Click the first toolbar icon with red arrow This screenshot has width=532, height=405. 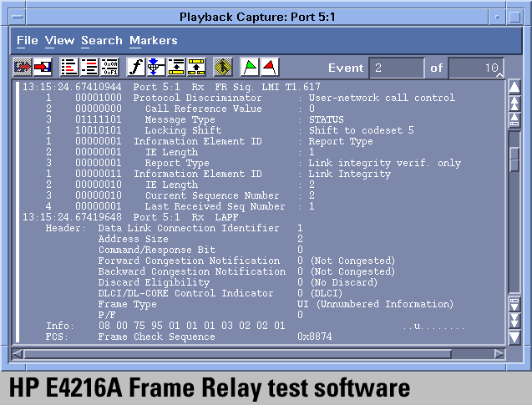(x=23, y=67)
